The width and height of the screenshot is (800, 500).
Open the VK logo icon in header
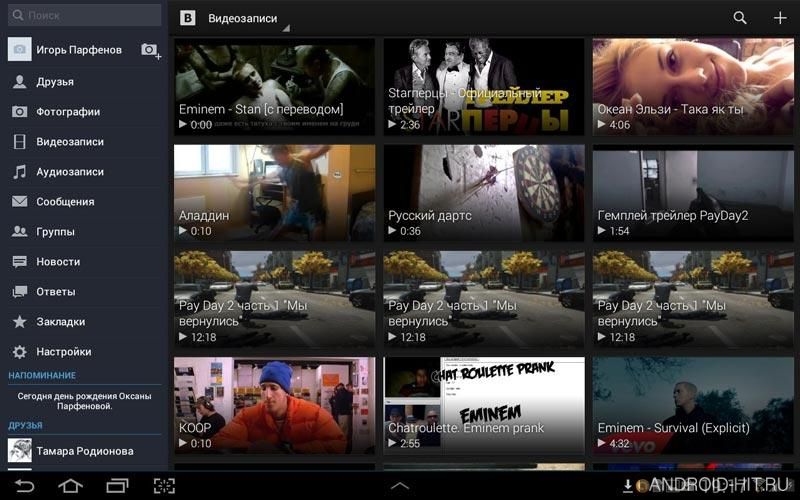point(188,18)
